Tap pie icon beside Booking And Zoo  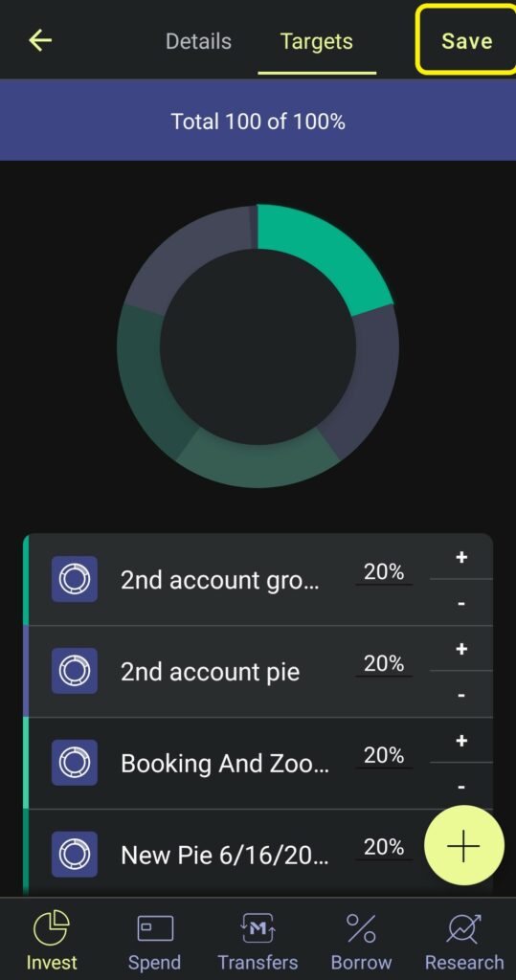pos(75,763)
